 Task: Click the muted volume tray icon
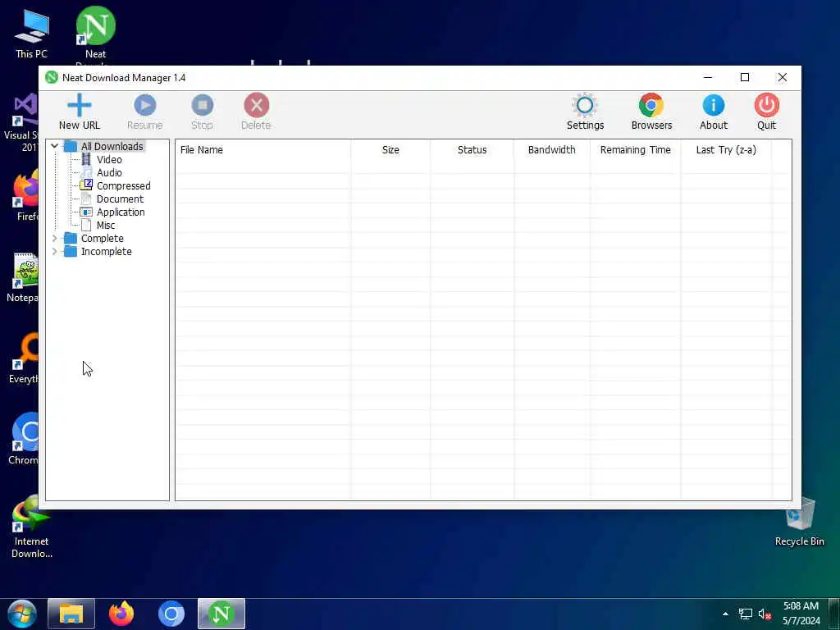point(765,614)
